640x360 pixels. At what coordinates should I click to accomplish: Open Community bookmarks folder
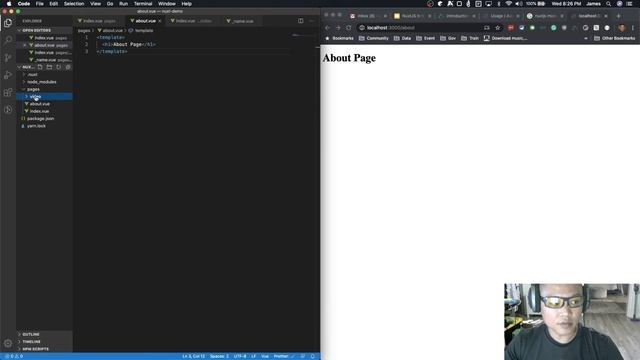tap(373, 38)
